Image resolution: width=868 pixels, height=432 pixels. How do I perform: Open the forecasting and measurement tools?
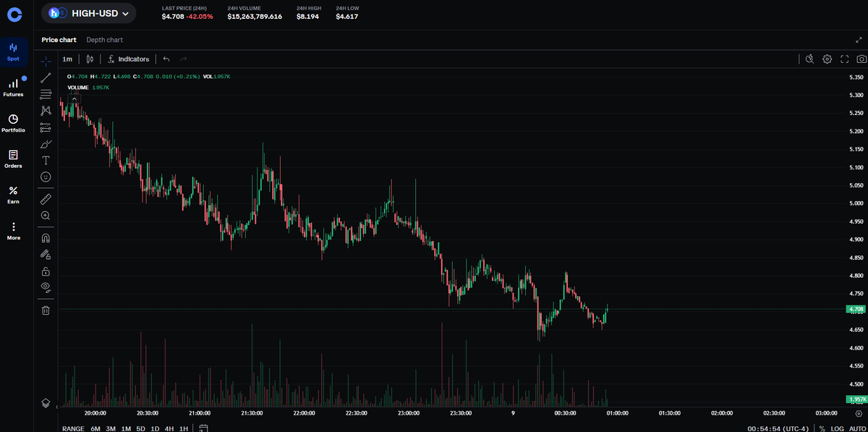click(46, 127)
